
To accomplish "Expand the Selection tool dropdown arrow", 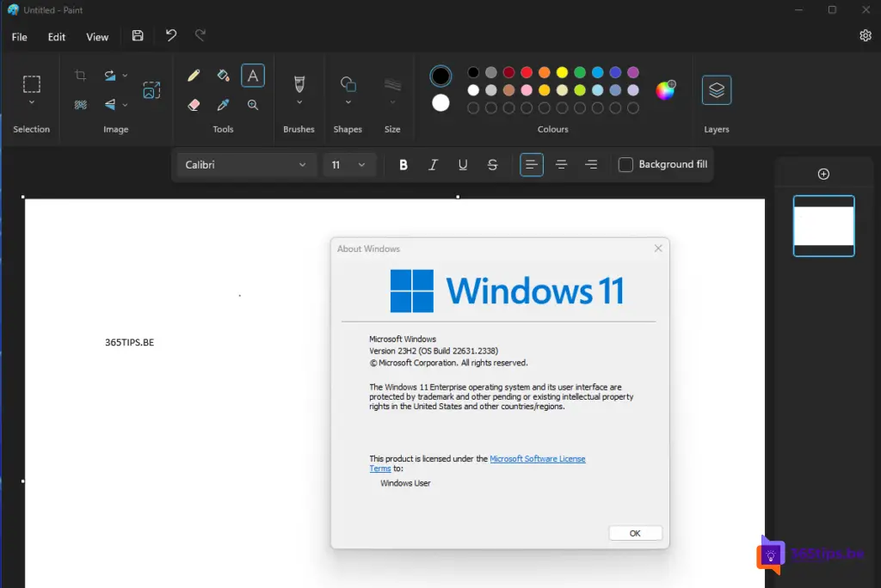I will 32,103.
